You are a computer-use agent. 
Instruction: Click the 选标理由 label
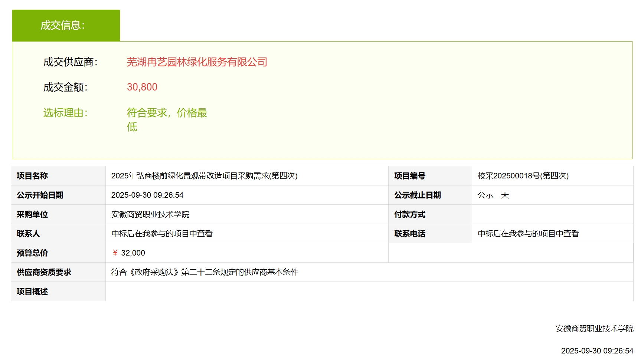[65, 113]
